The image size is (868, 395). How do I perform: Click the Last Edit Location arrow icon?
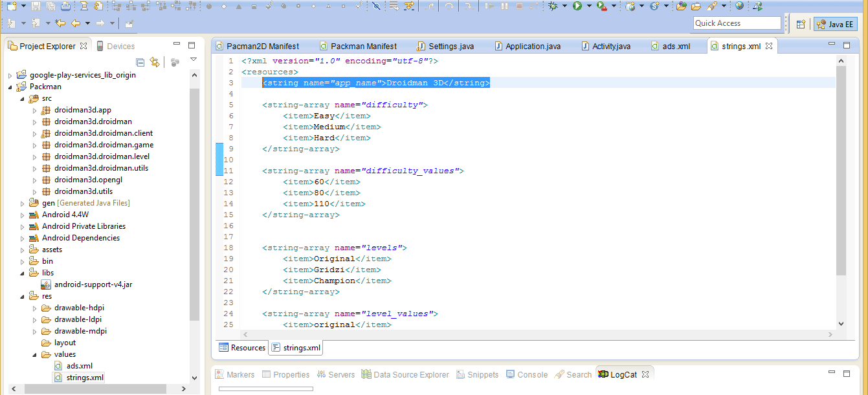coord(60,23)
